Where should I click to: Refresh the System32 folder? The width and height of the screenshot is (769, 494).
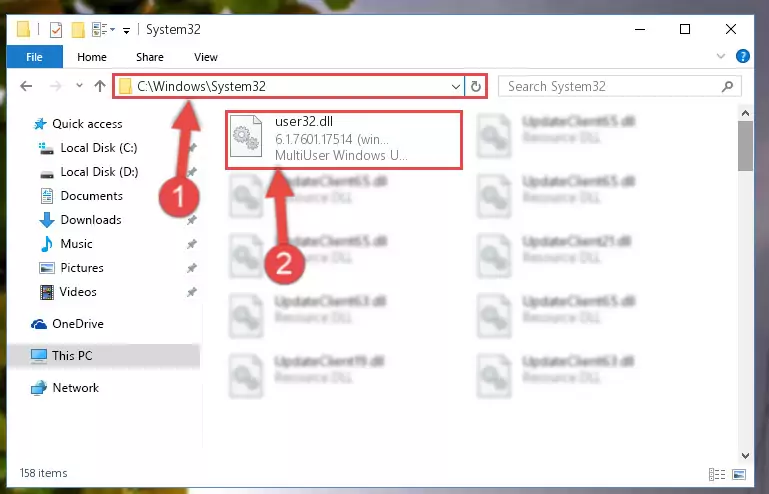coord(476,87)
